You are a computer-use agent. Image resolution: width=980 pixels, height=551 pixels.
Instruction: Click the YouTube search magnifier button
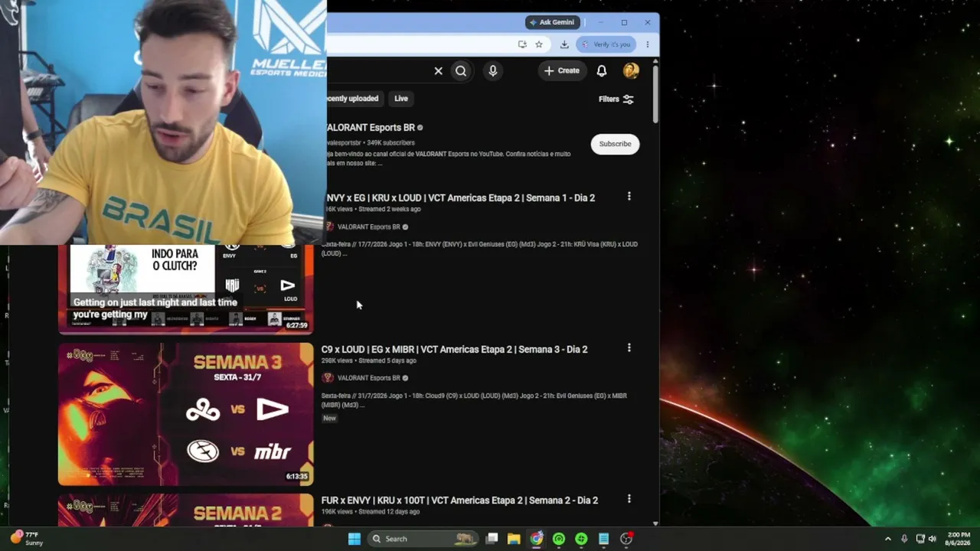coord(461,70)
